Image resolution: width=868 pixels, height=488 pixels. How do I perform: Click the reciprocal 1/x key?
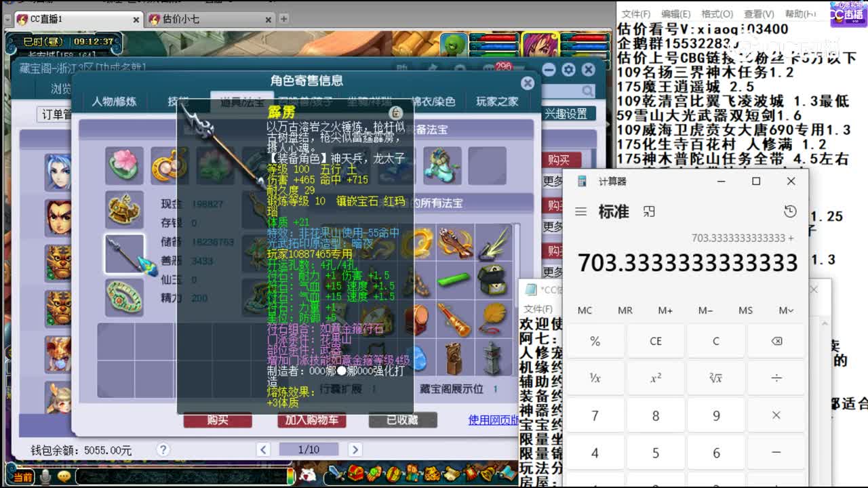tap(595, 378)
